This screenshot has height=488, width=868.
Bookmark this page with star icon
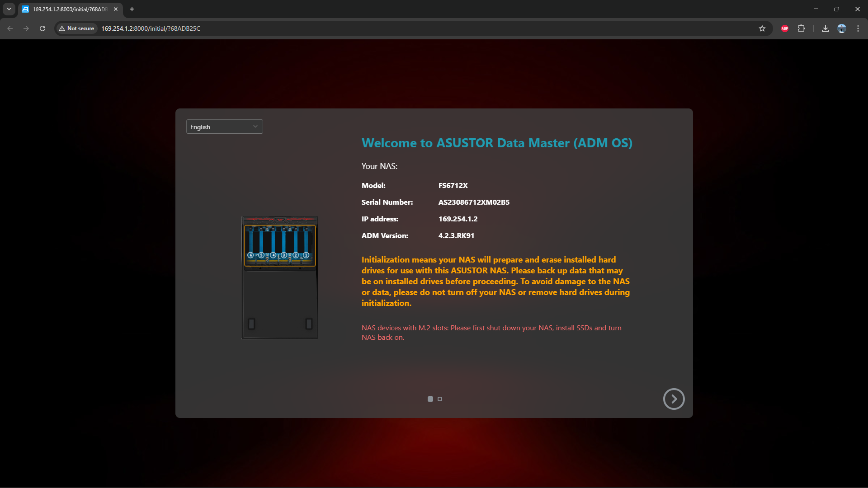pyautogui.click(x=762, y=28)
